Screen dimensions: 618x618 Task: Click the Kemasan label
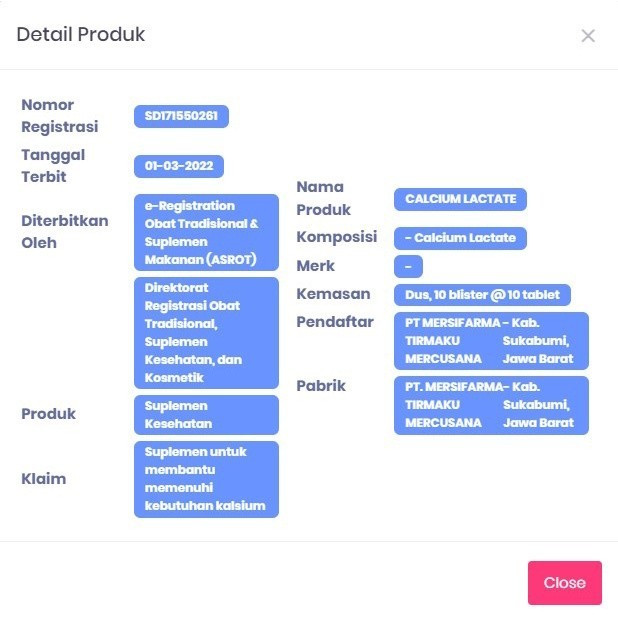(333, 294)
